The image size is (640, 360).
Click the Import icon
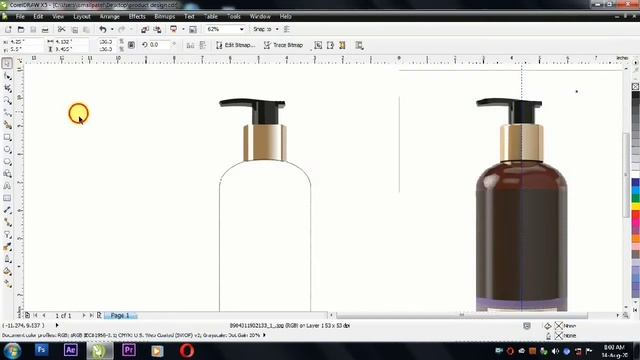tap(144, 29)
